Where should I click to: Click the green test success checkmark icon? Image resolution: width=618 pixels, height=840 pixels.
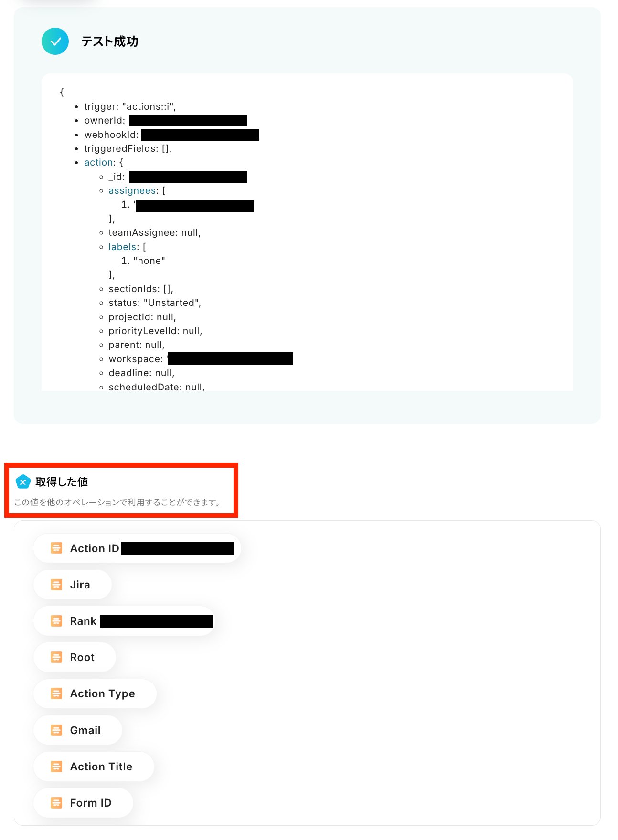pyautogui.click(x=55, y=42)
